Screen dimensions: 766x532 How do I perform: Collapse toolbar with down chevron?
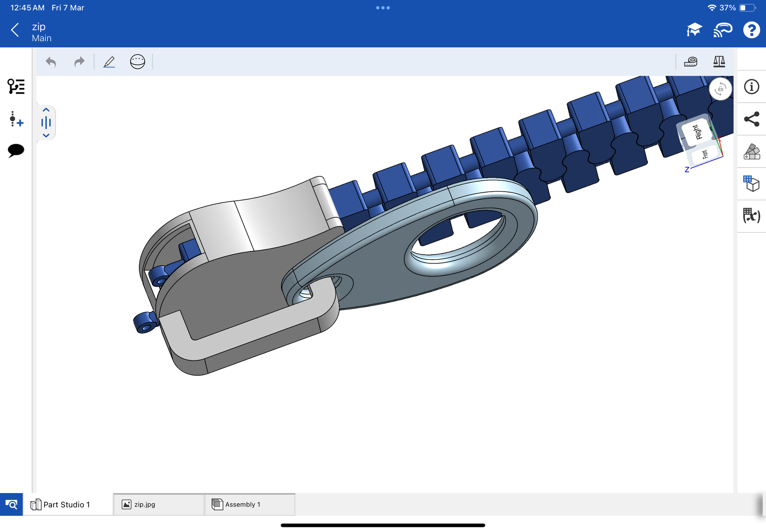46,135
